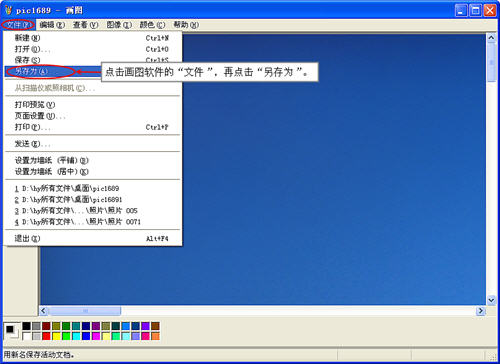Screen dimensions: 500x364
Task: Choose 打印 (Print) with Ctrl+P shortcut
Action: pyautogui.click(x=93, y=127)
